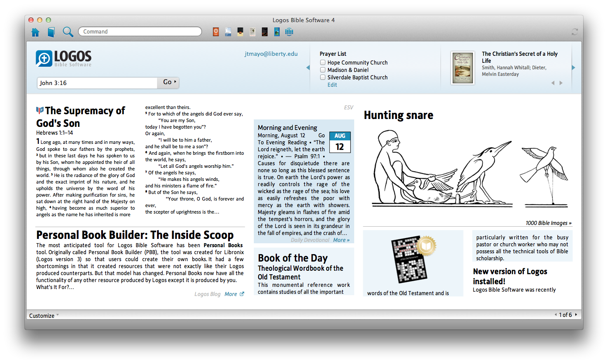
Task: Open the black book shortcut with red text
Action: click(x=264, y=31)
